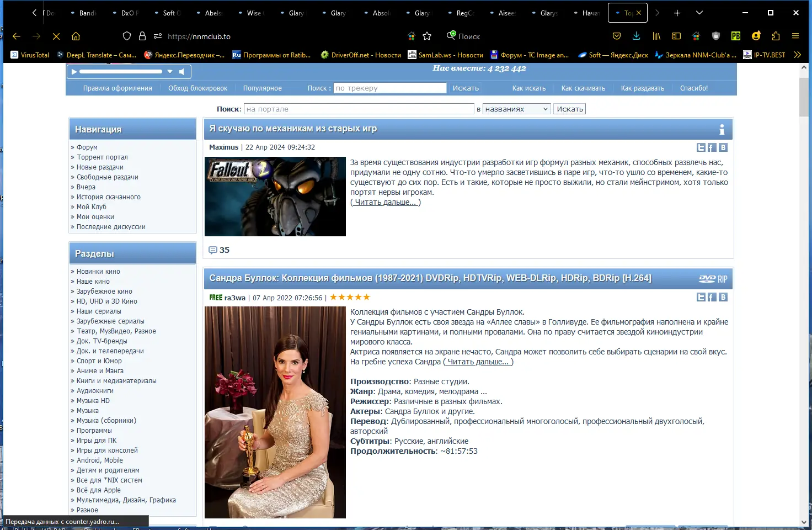
Task: Open comments icon showing 35
Action: (213, 250)
